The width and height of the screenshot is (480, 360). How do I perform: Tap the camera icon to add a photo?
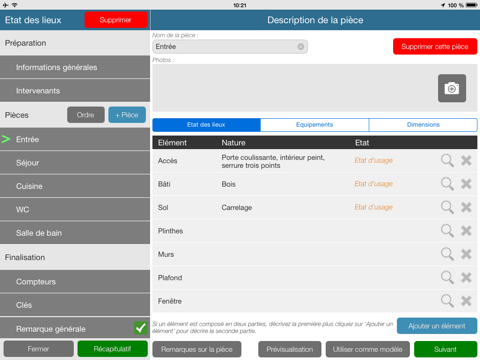[x=452, y=88]
